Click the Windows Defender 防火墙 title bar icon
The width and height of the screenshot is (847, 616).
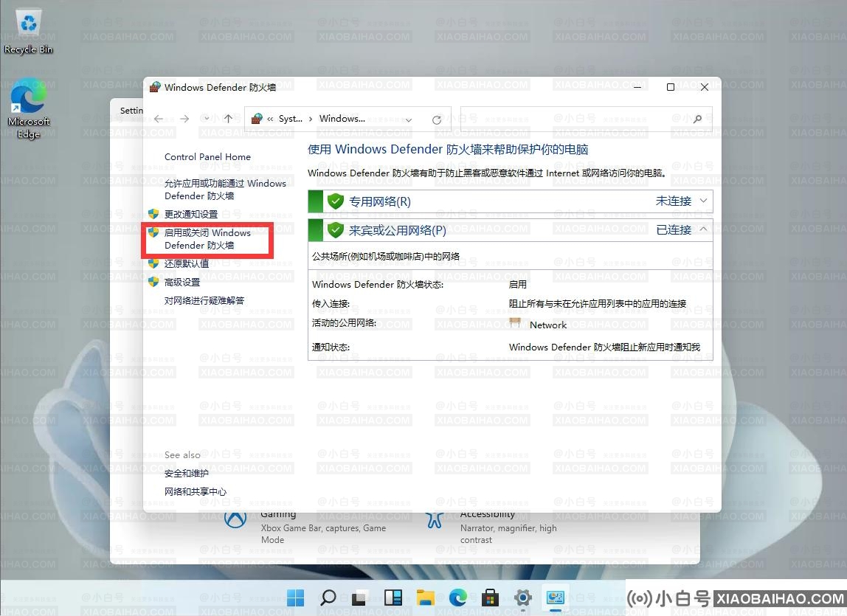click(x=155, y=88)
